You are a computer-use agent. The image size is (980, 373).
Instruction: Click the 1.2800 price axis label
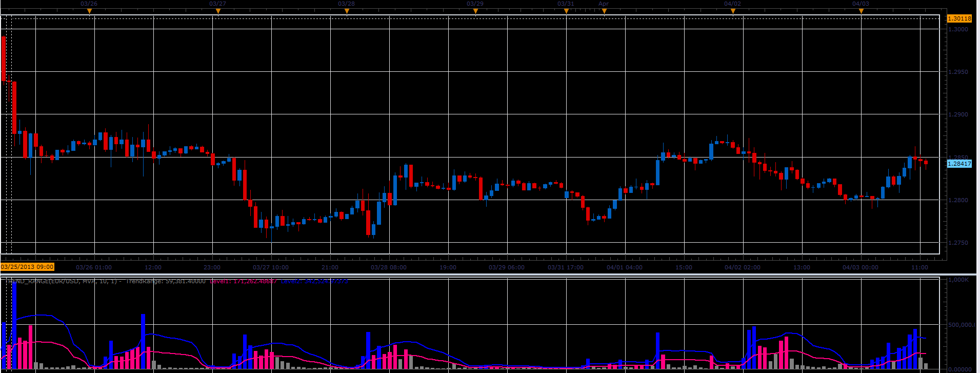[x=958, y=200]
